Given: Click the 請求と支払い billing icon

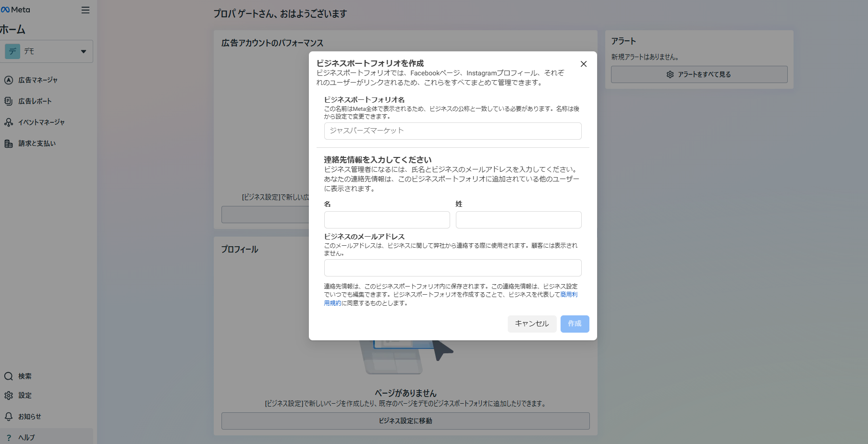Looking at the screenshot, I should (9, 144).
